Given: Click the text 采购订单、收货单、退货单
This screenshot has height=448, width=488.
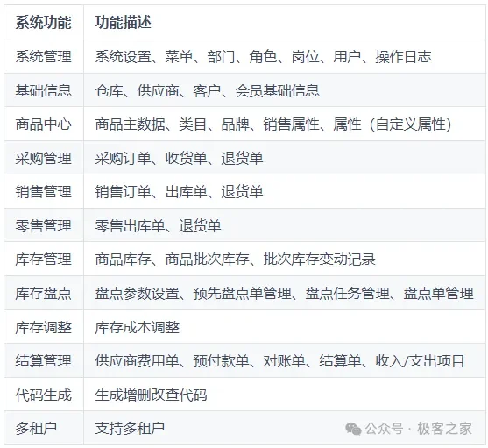Looking at the screenshot, I should pos(180,158).
